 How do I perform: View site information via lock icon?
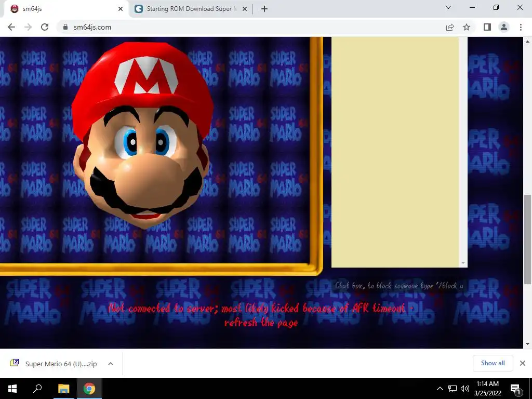[65, 27]
